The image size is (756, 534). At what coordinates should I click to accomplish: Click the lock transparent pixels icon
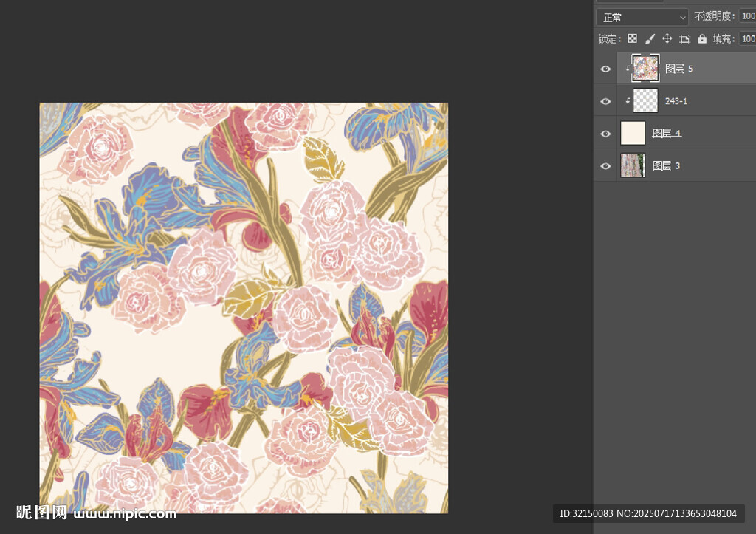(x=632, y=39)
